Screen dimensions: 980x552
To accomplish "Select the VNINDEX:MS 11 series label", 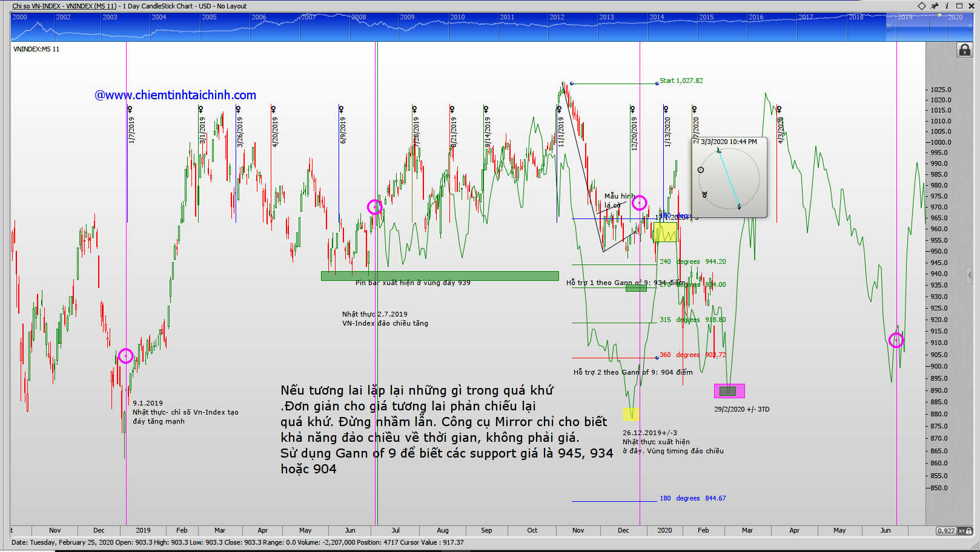I will click(36, 49).
